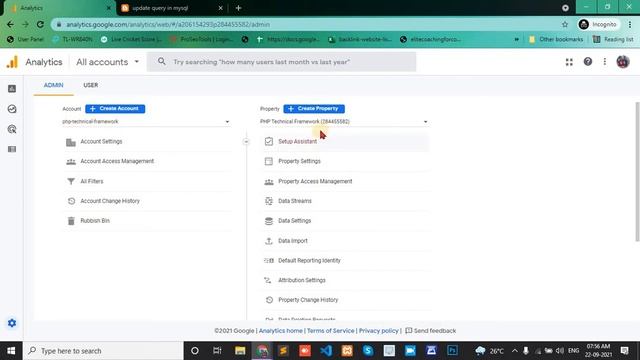640x360 pixels.
Task: Click the All Filters funnel icon
Action: pos(71,181)
